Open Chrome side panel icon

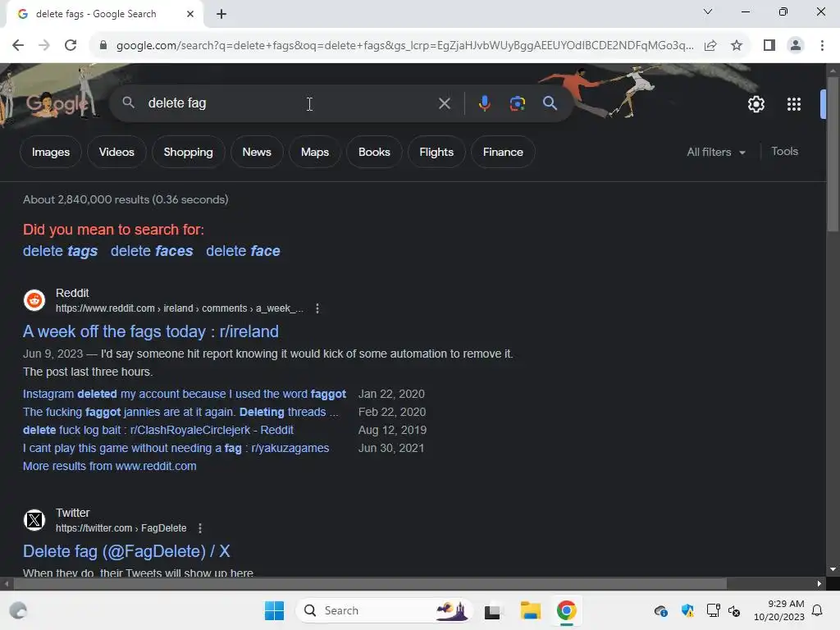click(769, 46)
